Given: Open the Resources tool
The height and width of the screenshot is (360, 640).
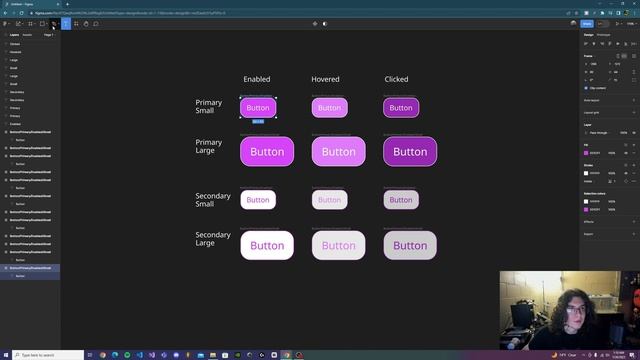Looking at the screenshot, I should pos(76,24).
